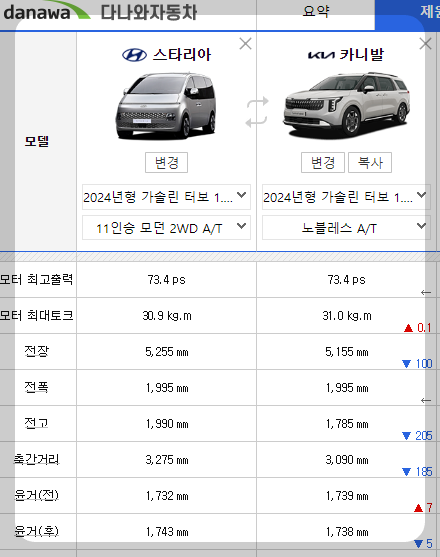Click the arrow in 모터 최고출력 row

coord(426,292)
